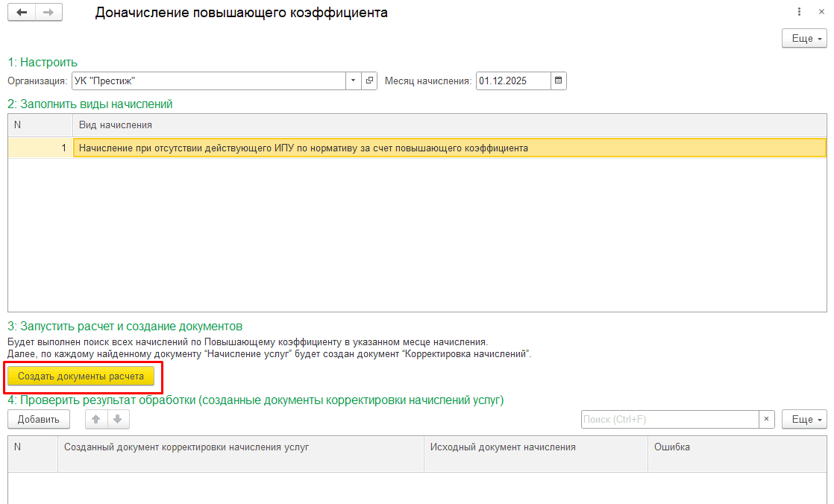Clear the search field with X
The height and width of the screenshot is (504, 834).
pyautogui.click(x=767, y=419)
